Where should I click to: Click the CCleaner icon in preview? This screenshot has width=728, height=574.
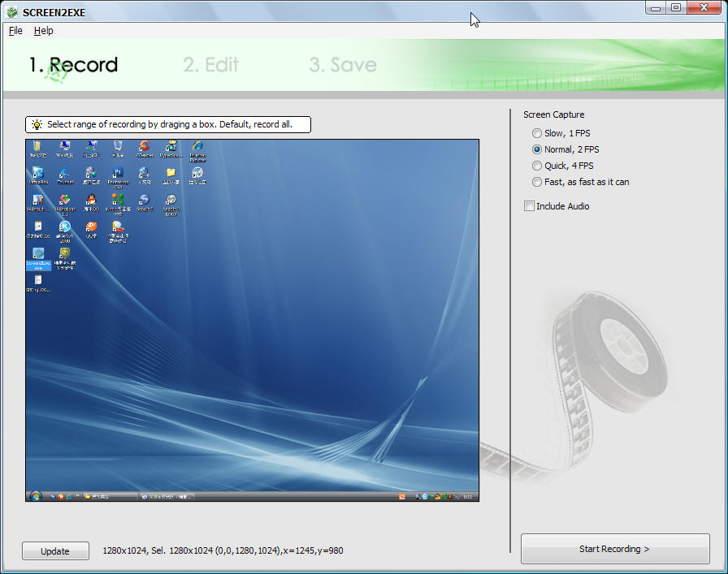(145, 147)
